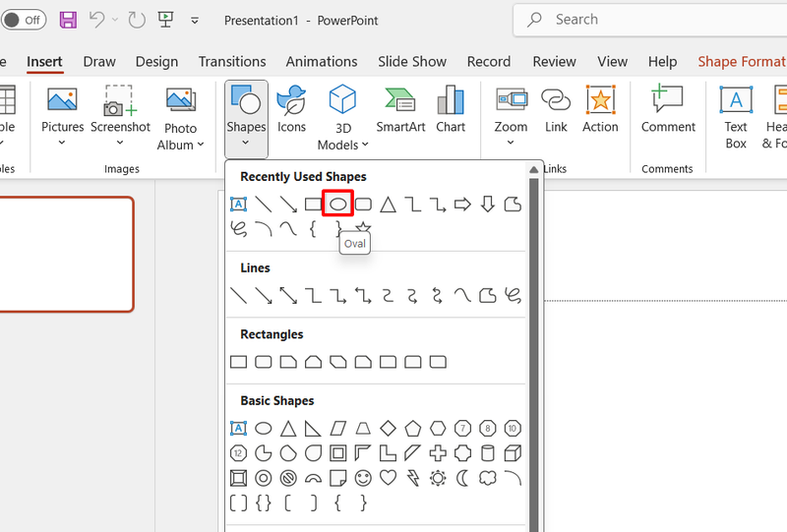Select the first Rectangle in Rectangles section

[238, 362]
